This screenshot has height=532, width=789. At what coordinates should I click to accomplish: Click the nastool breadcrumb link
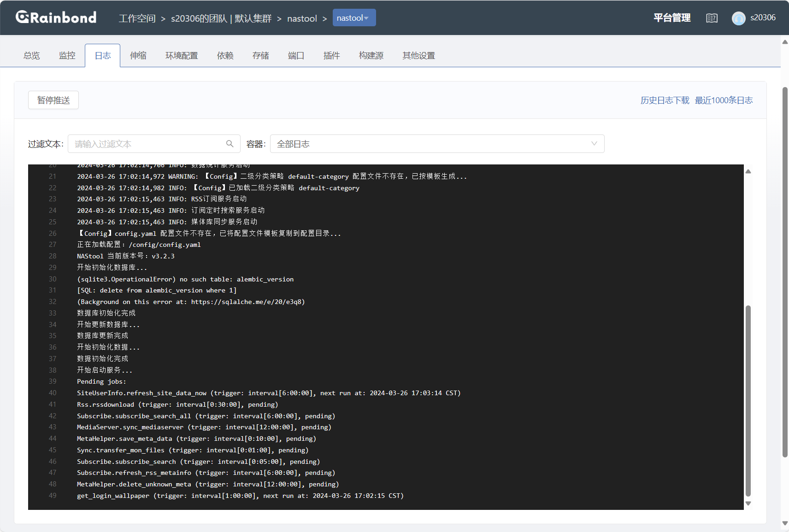(302, 18)
